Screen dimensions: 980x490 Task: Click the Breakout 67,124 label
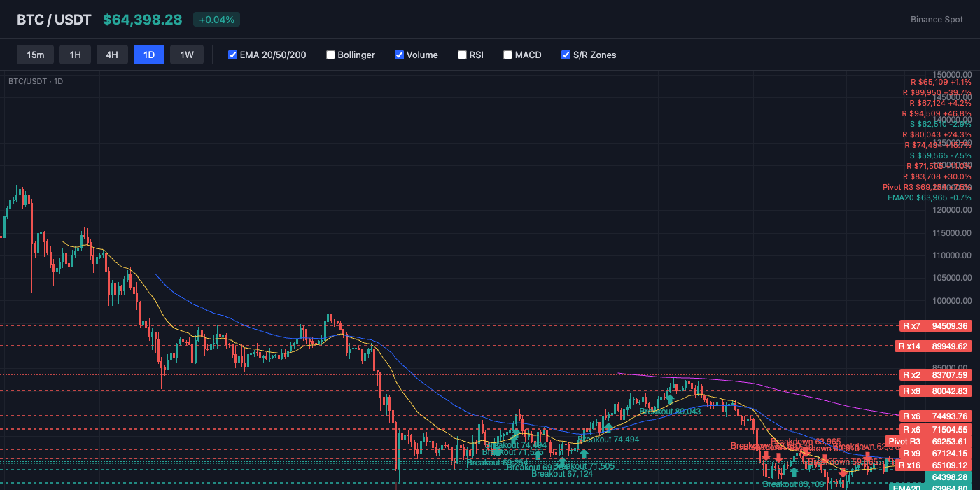(x=562, y=474)
